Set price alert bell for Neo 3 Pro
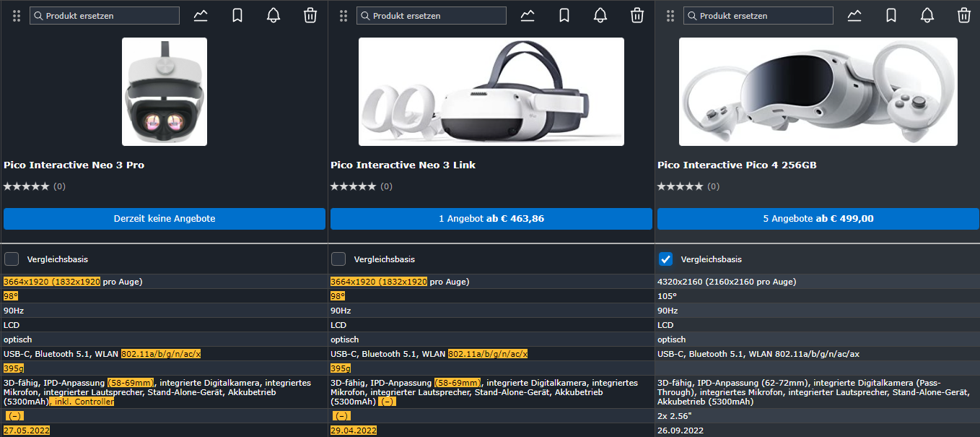 pyautogui.click(x=274, y=15)
